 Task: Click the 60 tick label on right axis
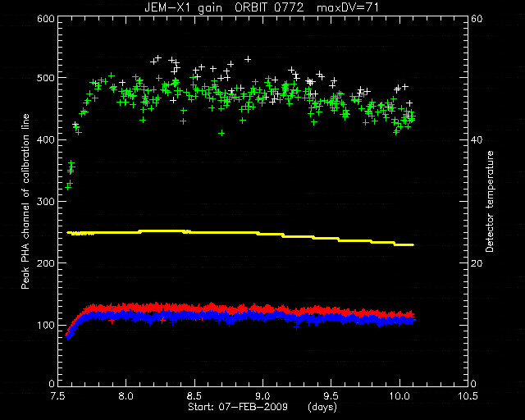click(477, 19)
